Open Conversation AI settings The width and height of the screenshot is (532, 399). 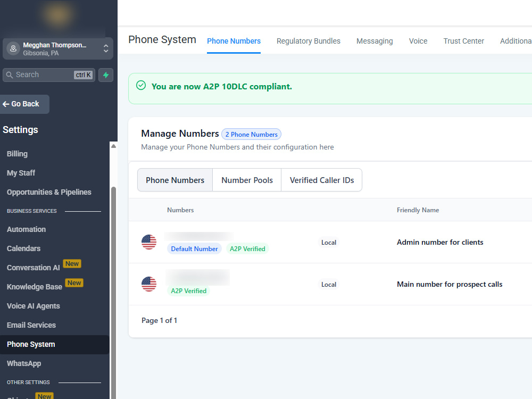[x=33, y=268]
